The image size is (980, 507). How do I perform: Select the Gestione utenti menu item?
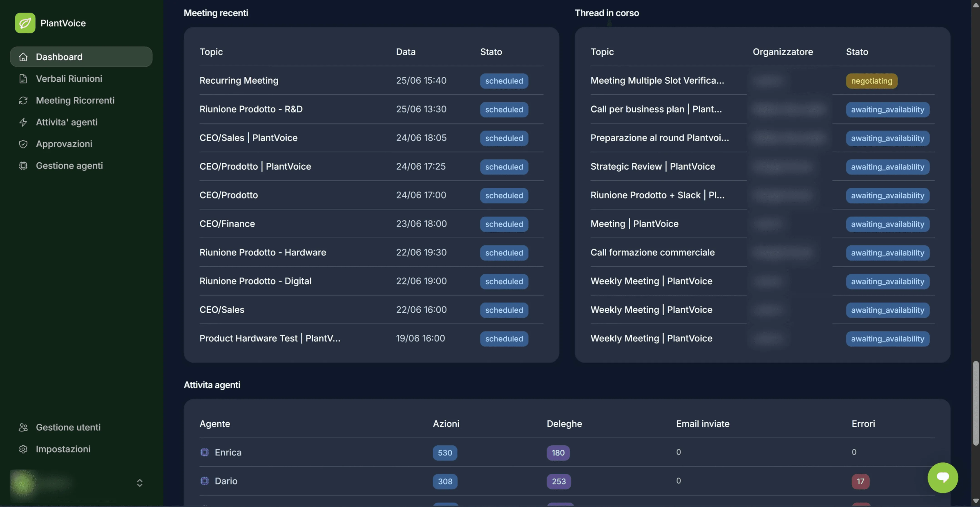click(81, 427)
